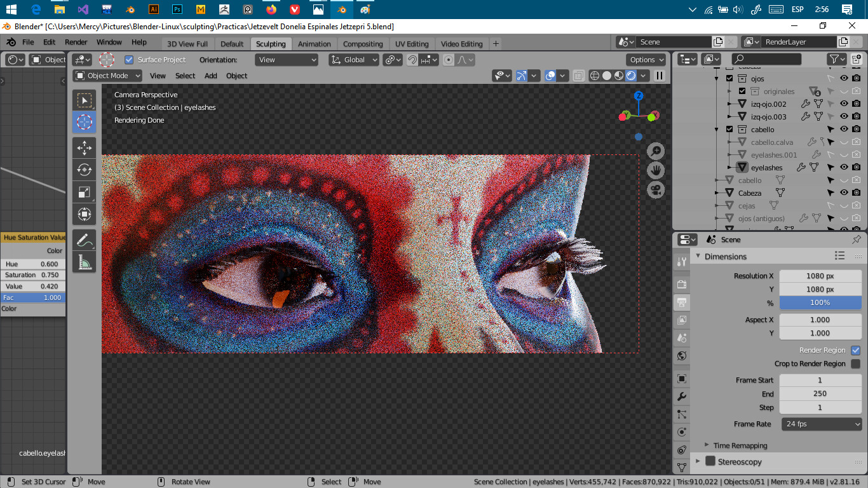Select the Move tool in the toolbar

click(84, 148)
